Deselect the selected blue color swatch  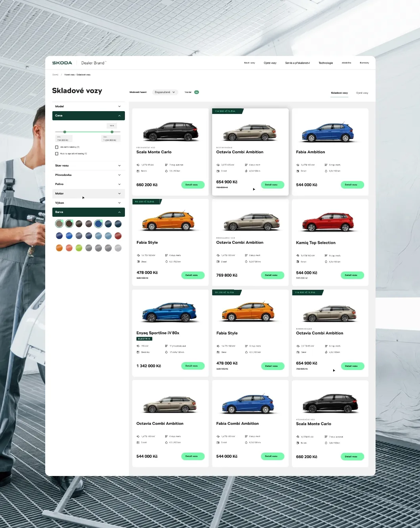click(98, 224)
